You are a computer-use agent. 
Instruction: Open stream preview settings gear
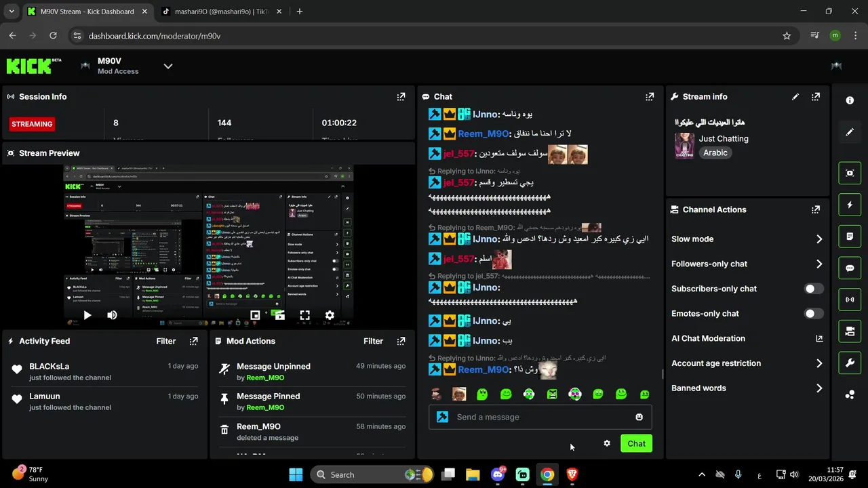tap(330, 315)
